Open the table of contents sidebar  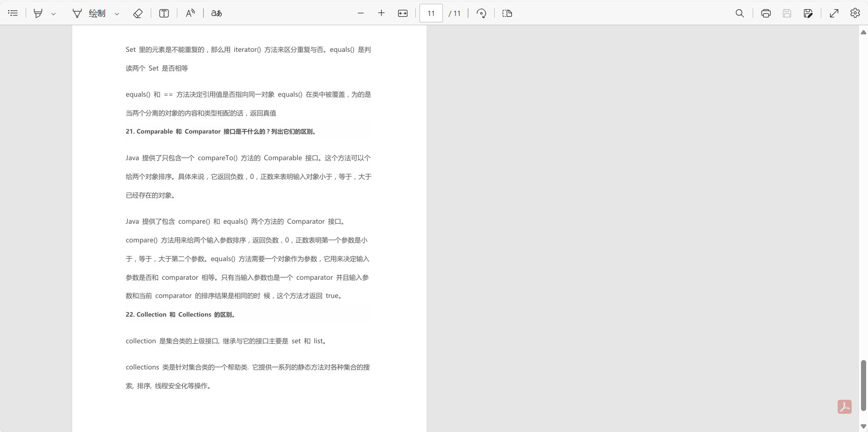coord(13,13)
